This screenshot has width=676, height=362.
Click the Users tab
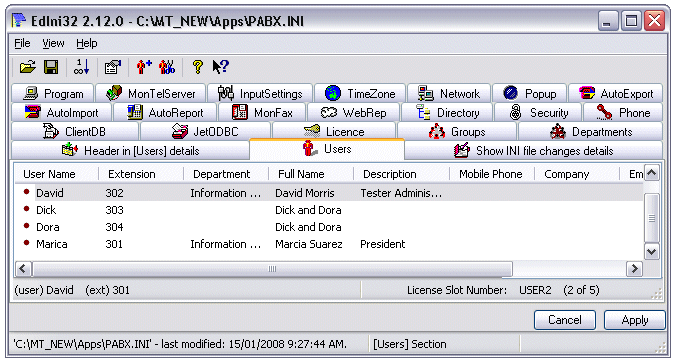click(x=327, y=149)
